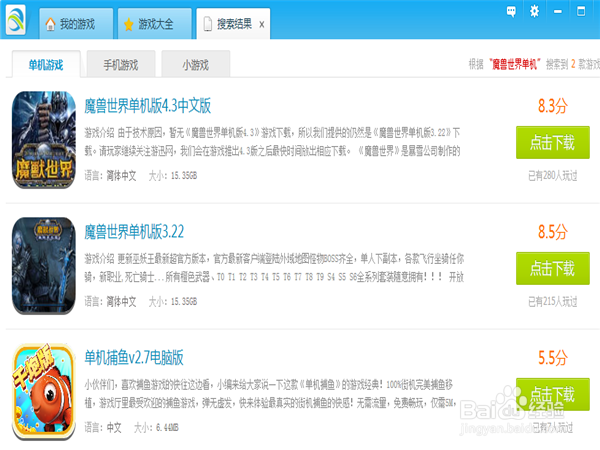Maximize the game client window
600x450 pixels.
pos(581,11)
